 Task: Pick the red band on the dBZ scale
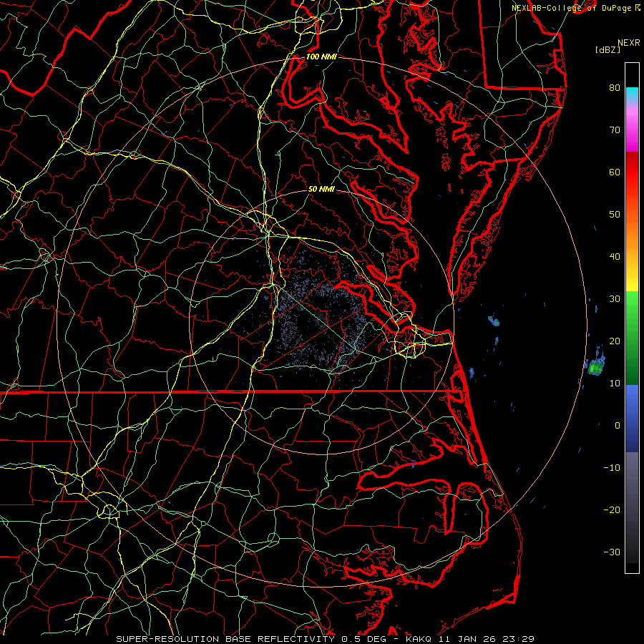pos(632,172)
